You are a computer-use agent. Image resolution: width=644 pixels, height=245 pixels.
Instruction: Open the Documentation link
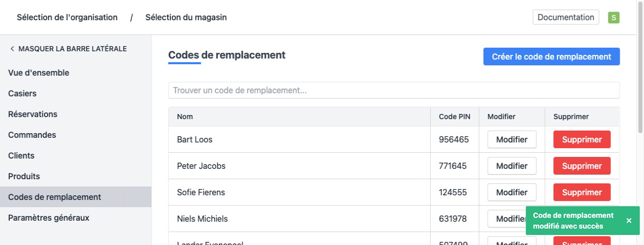coord(565,18)
